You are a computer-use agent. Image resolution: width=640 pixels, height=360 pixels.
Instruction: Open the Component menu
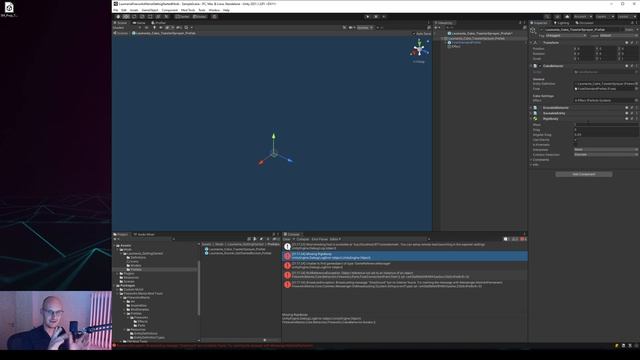[170, 10]
